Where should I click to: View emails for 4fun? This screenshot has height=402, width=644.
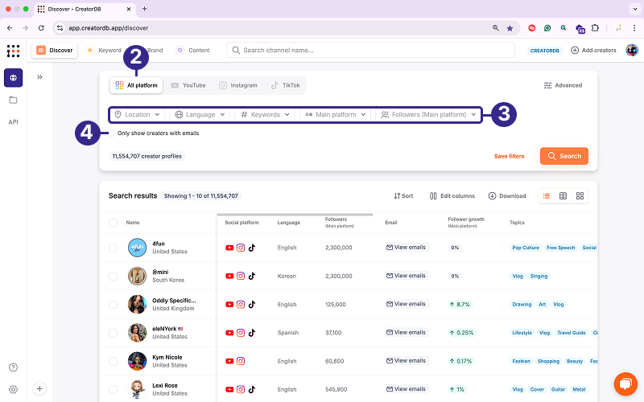(x=406, y=247)
